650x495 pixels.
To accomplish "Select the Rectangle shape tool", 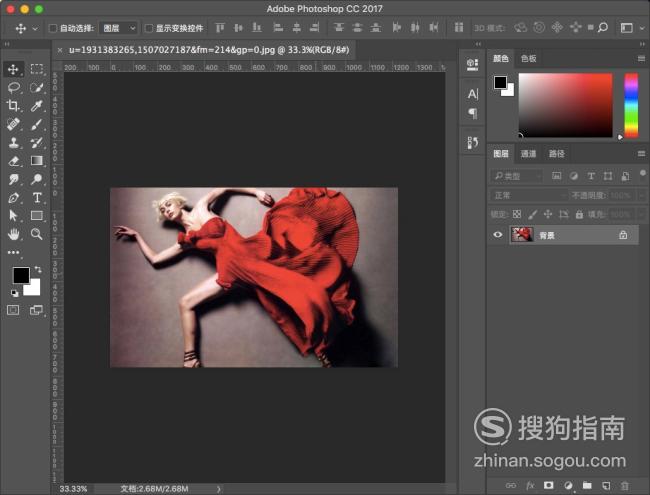I will [x=36, y=216].
